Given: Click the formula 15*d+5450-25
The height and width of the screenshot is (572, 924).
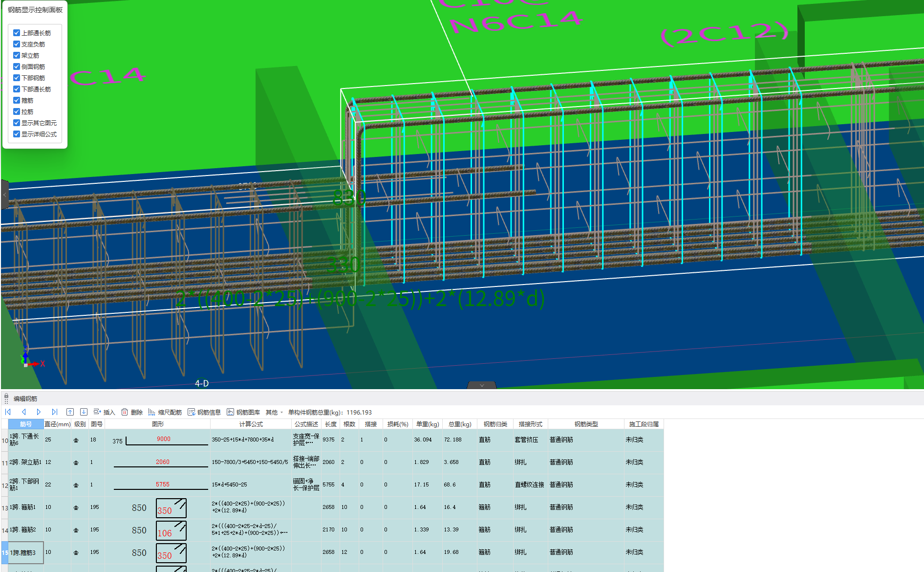Looking at the screenshot, I should [229, 484].
